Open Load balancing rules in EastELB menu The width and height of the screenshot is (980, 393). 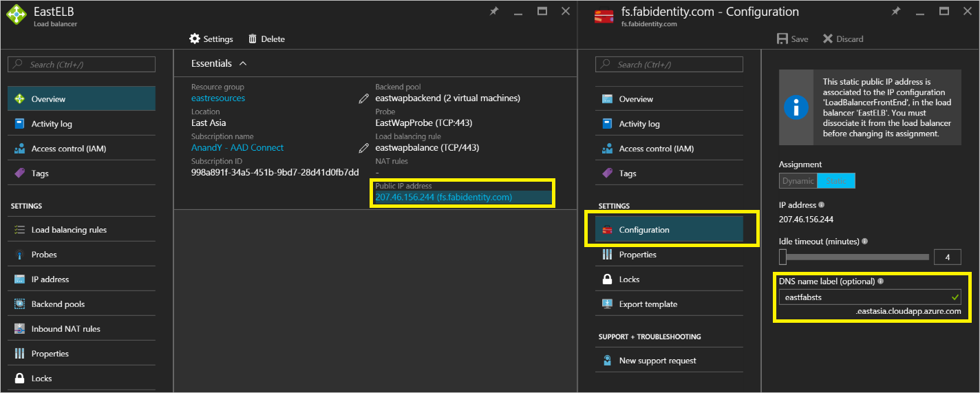[69, 230]
